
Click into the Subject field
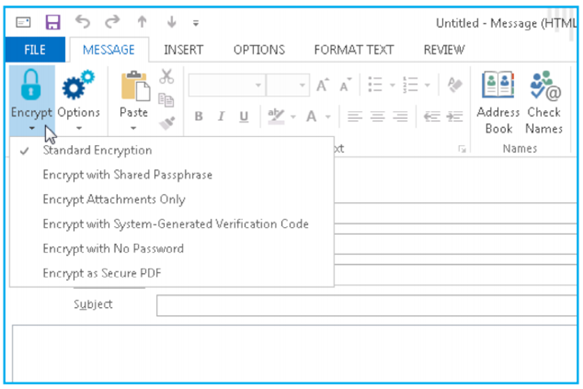pyautogui.click(x=367, y=305)
